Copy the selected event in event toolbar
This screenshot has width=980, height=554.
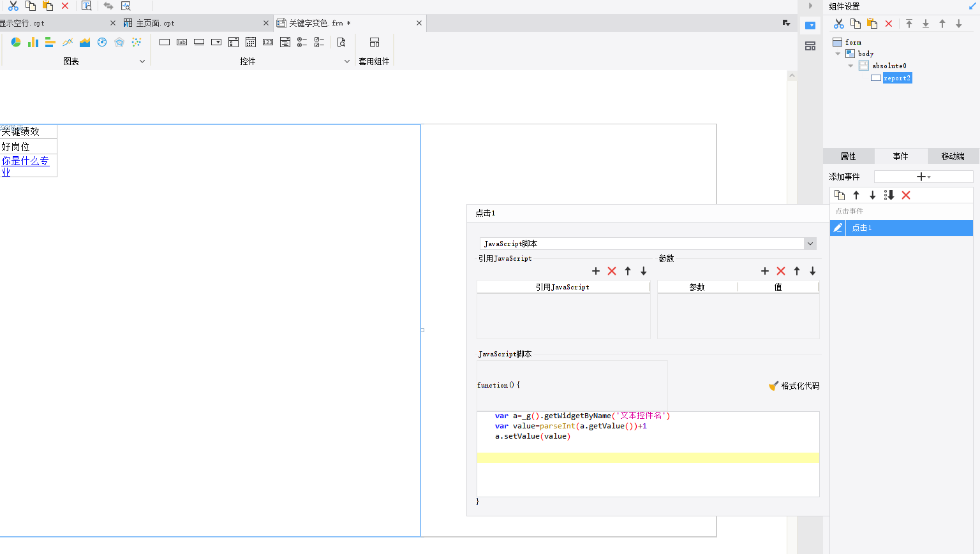(x=840, y=195)
